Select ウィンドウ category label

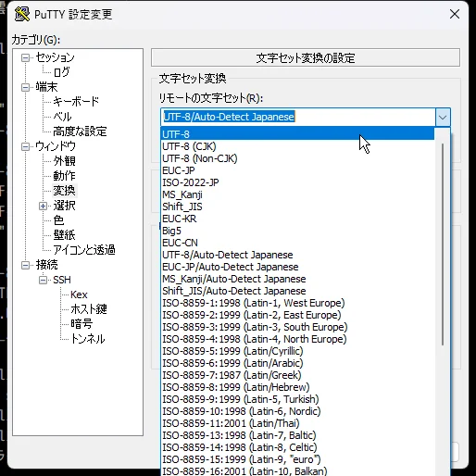[x=56, y=146]
